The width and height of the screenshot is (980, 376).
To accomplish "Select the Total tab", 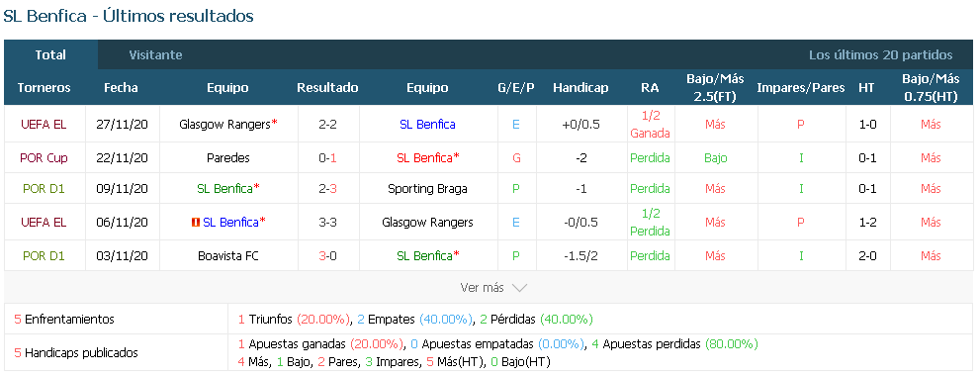I will tap(50, 55).
